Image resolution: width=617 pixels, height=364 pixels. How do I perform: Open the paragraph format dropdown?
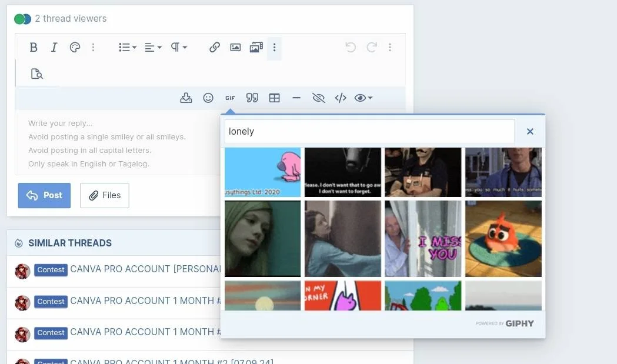(x=179, y=47)
